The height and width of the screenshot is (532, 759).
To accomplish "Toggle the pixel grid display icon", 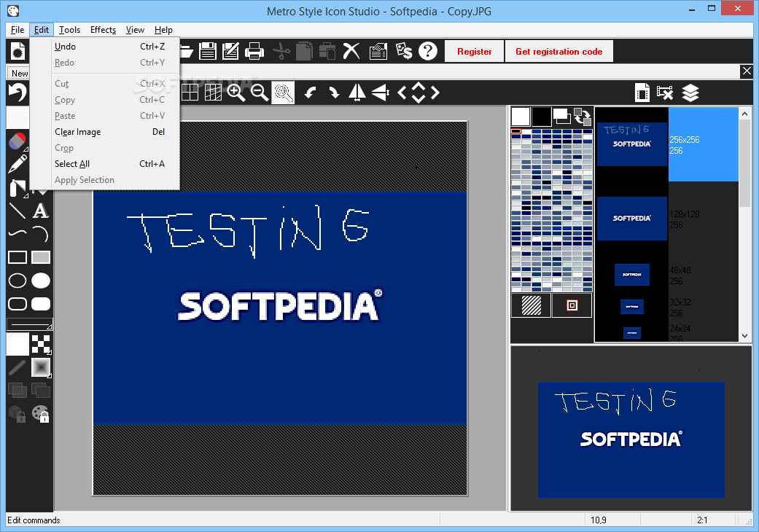I will (213, 93).
